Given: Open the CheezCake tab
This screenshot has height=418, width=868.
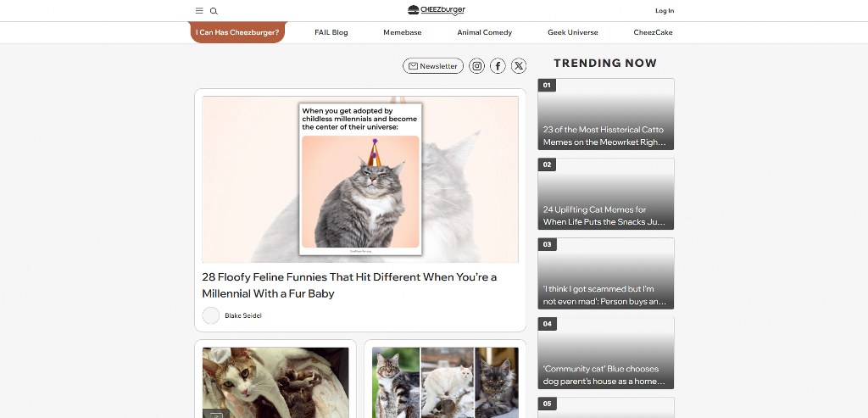Looking at the screenshot, I should click(653, 32).
